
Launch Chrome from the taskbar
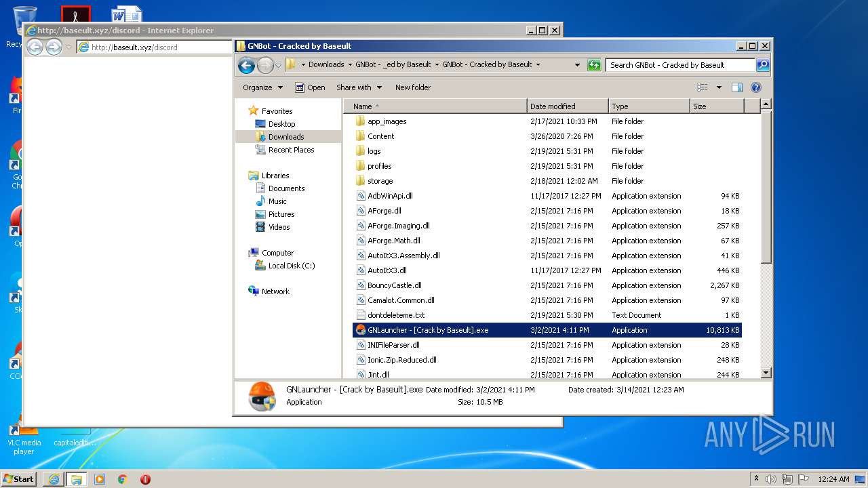[123, 479]
